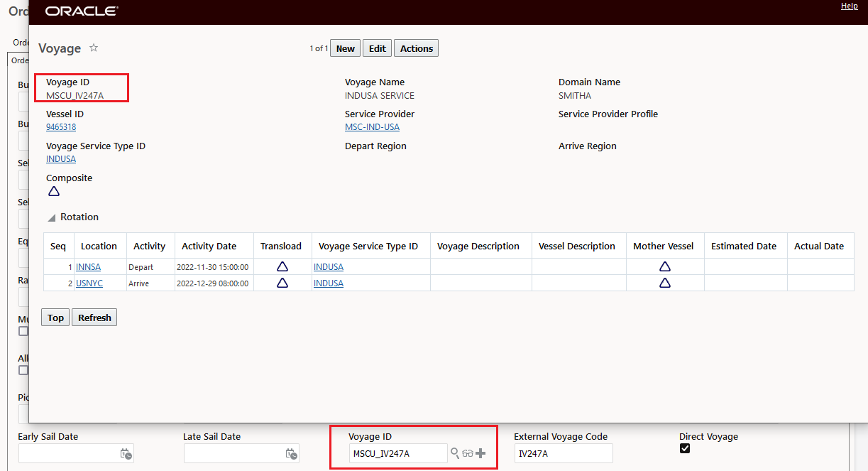Open MSC-IND-USA service provider link
Image resolution: width=868 pixels, height=471 pixels.
point(372,127)
